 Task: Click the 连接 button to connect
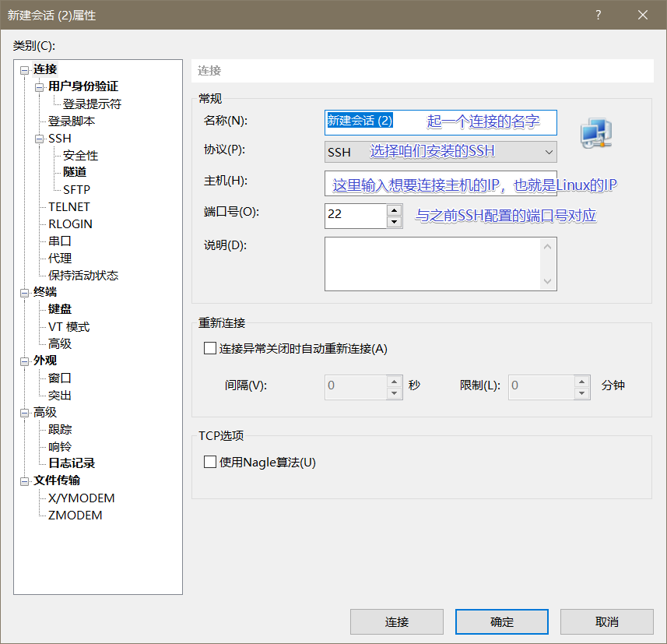tap(396, 621)
